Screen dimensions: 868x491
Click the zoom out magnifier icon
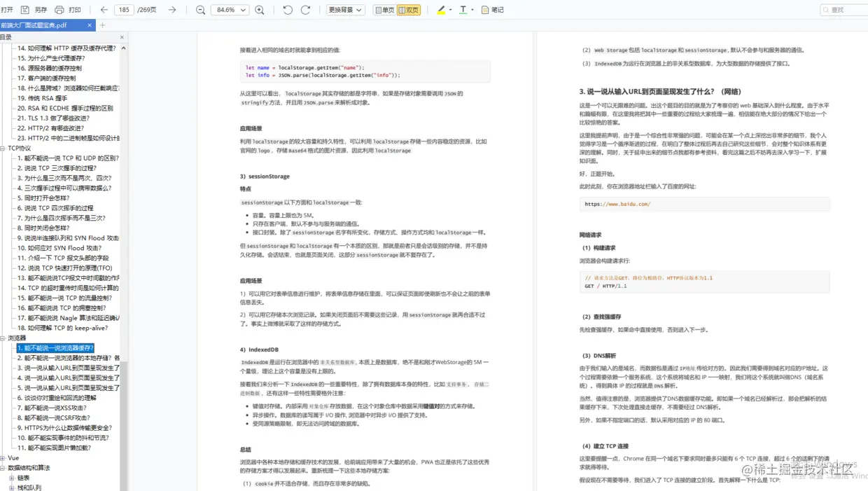click(201, 10)
